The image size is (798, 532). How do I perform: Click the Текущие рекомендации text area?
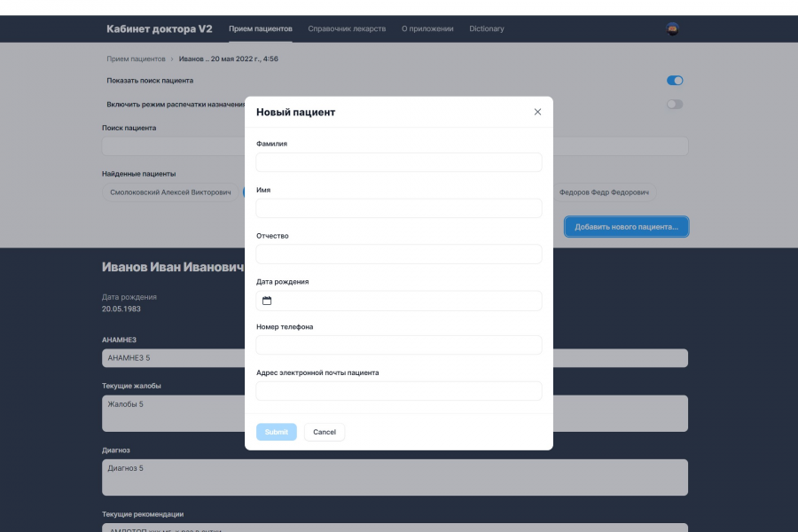point(395,528)
